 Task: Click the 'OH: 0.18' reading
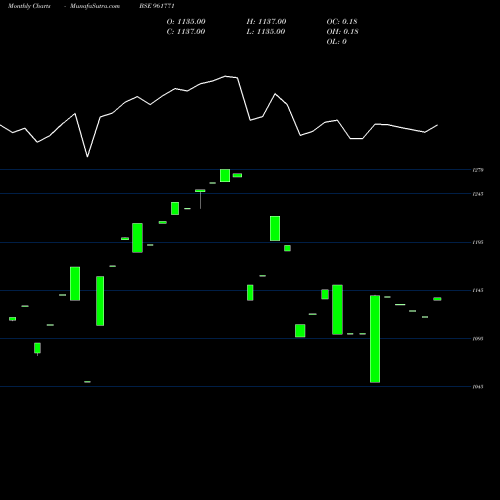tap(342, 32)
